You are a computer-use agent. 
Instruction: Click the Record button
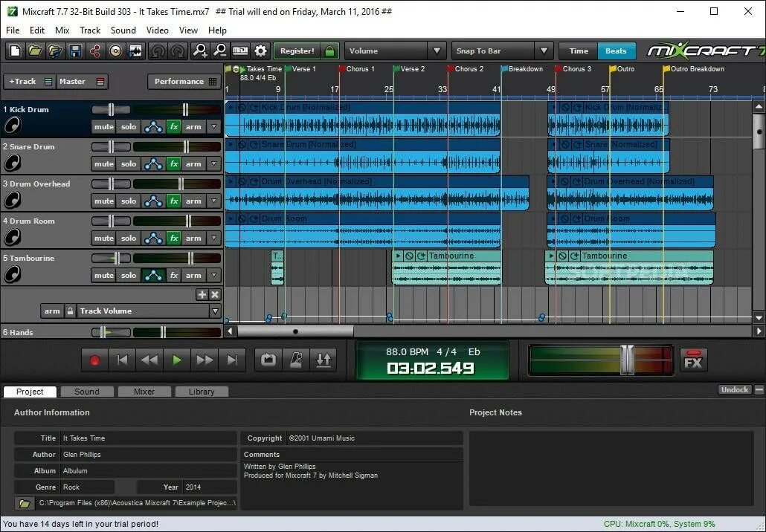click(94, 360)
